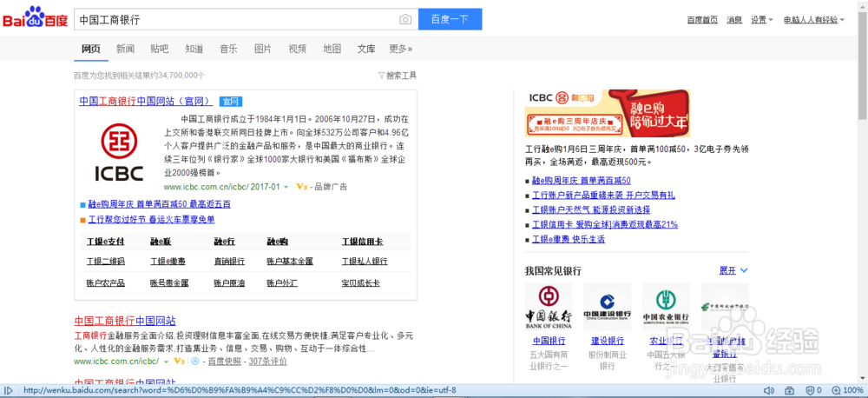Switch to the 地图 tab
Image resolution: width=868 pixels, height=398 pixels.
click(x=332, y=49)
